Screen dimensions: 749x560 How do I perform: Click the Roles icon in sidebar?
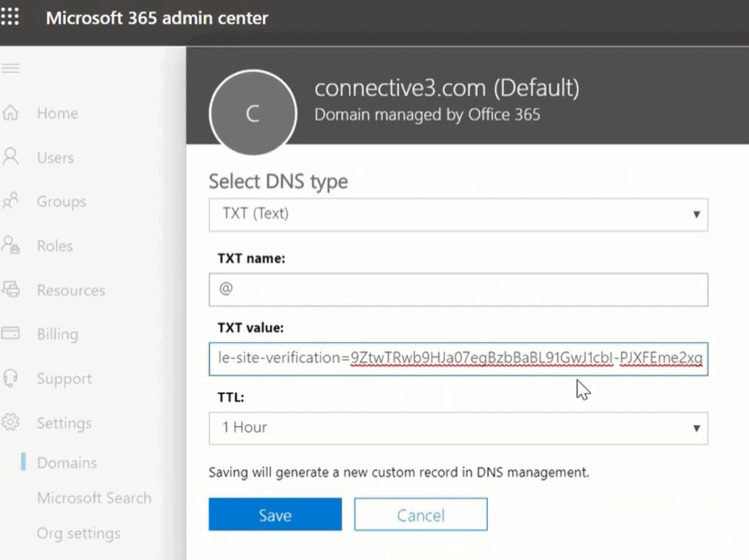(12, 245)
